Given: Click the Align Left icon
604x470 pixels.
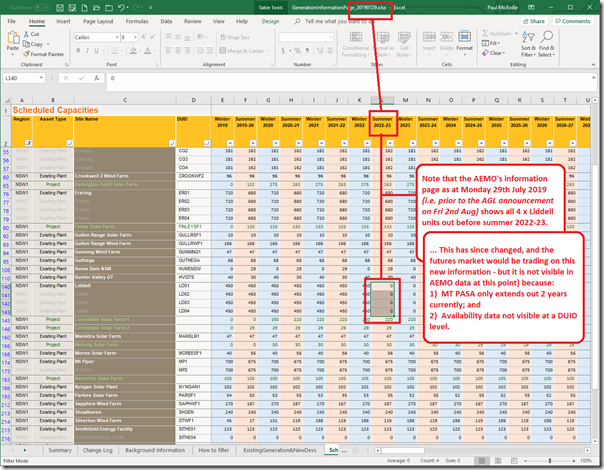Looking at the screenshot, I should tap(169, 50).
